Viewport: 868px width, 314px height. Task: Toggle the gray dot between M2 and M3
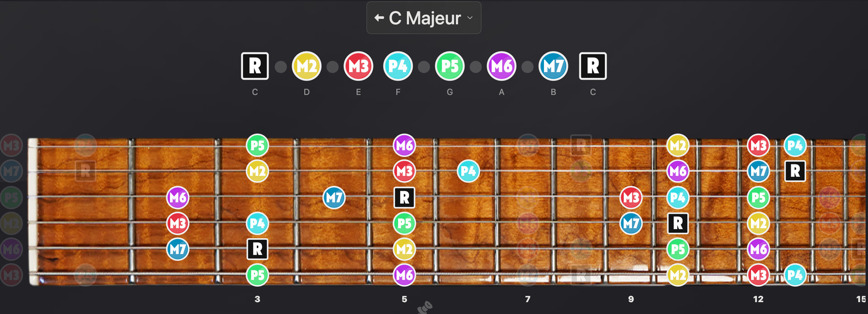pyautogui.click(x=333, y=67)
